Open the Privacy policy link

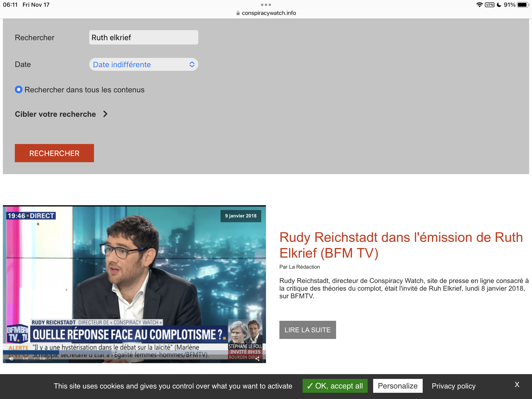pos(454,386)
